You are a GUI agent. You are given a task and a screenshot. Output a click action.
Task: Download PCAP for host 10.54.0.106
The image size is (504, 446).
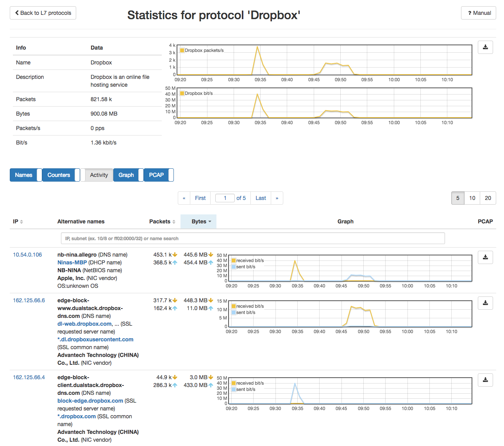click(x=485, y=257)
